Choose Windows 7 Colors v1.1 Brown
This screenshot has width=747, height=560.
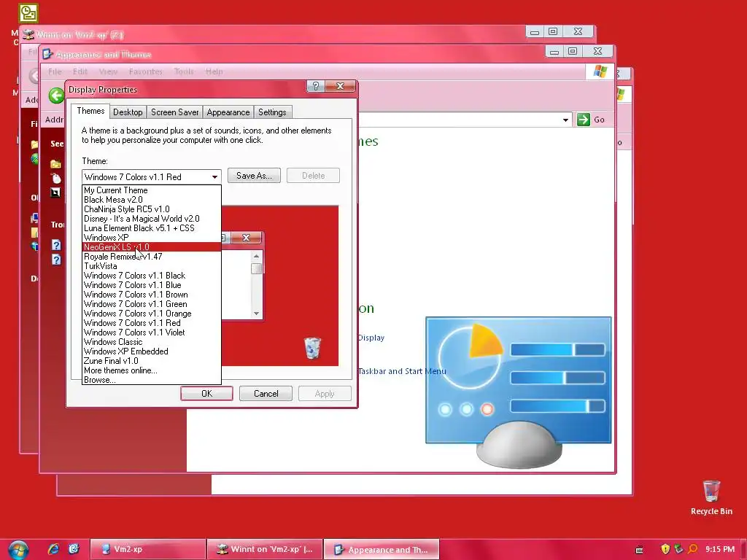pyautogui.click(x=152, y=295)
